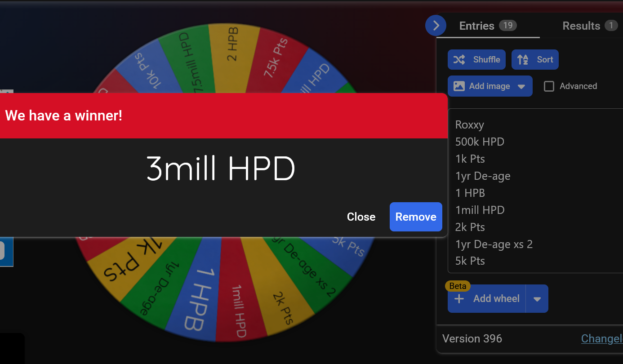623x364 pixels.
Task: Click the 5k Pts entry line
Action: click(470, 261)
